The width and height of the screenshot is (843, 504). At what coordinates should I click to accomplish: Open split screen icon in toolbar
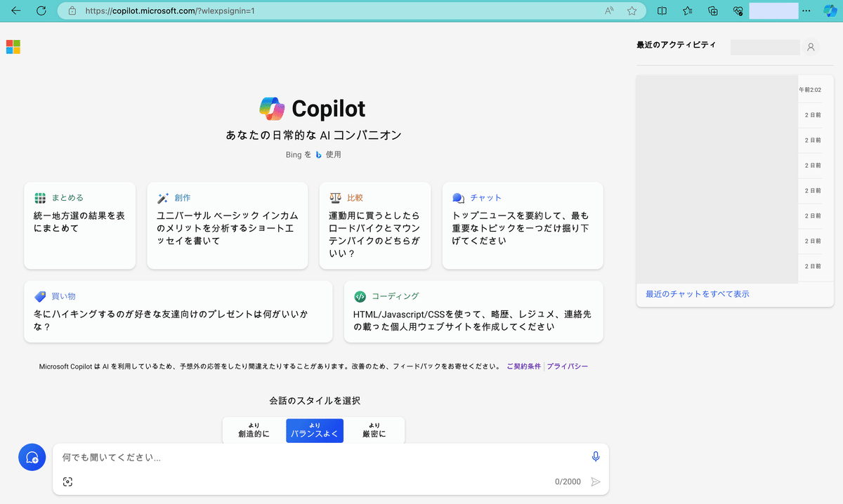[x=662, y=11]
